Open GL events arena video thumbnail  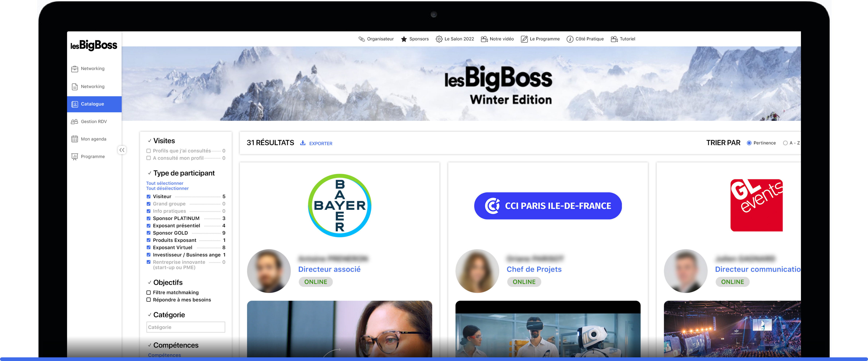click(x=732, y=329)
